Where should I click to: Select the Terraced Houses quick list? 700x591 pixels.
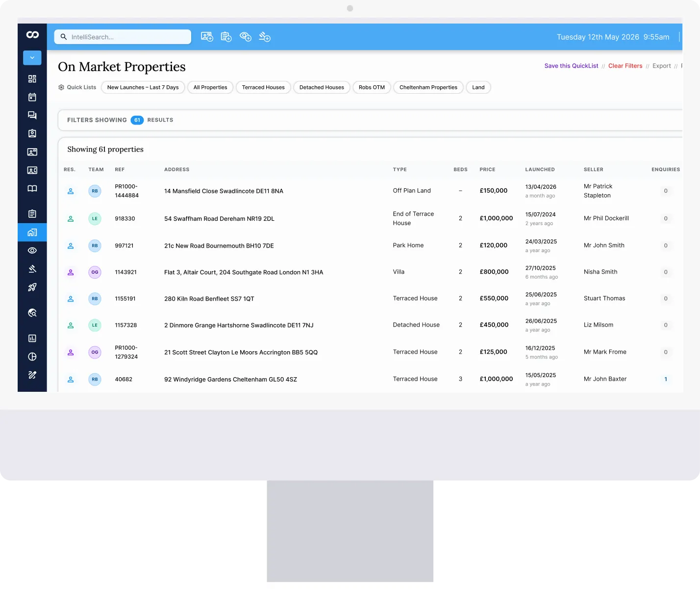[x=263, y=87]
